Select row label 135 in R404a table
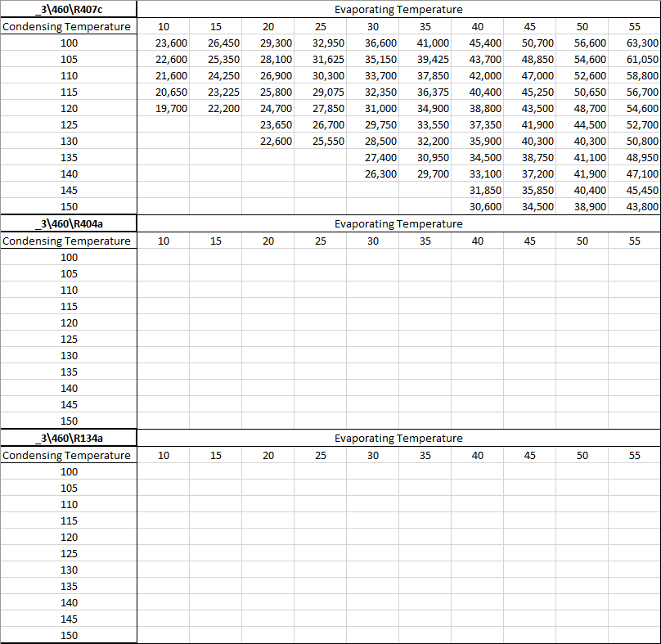661x644 pixels. point(69,372)
